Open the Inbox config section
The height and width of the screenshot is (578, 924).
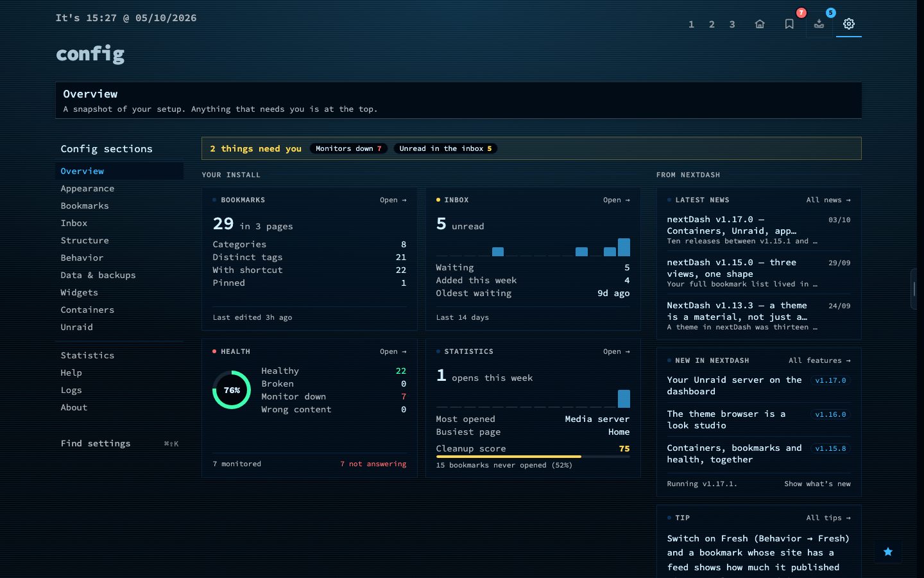tap(119, 223)
